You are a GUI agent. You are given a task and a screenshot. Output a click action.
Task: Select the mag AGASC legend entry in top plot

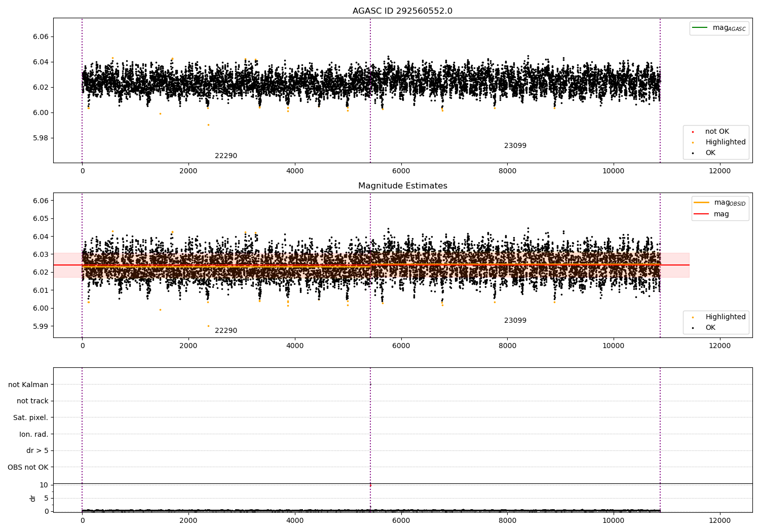click(719, 28)
